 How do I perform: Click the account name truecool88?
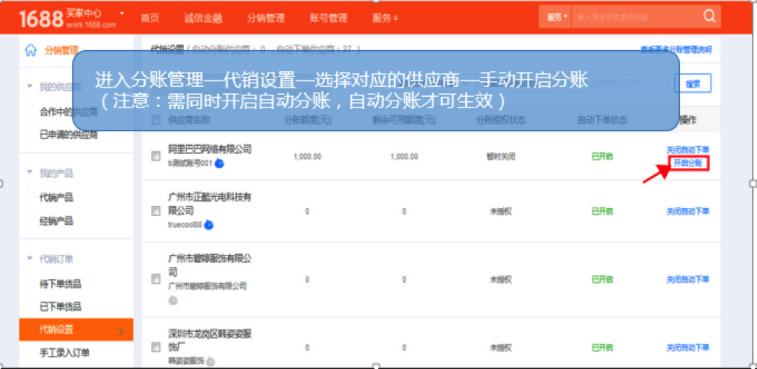[185, 225]
